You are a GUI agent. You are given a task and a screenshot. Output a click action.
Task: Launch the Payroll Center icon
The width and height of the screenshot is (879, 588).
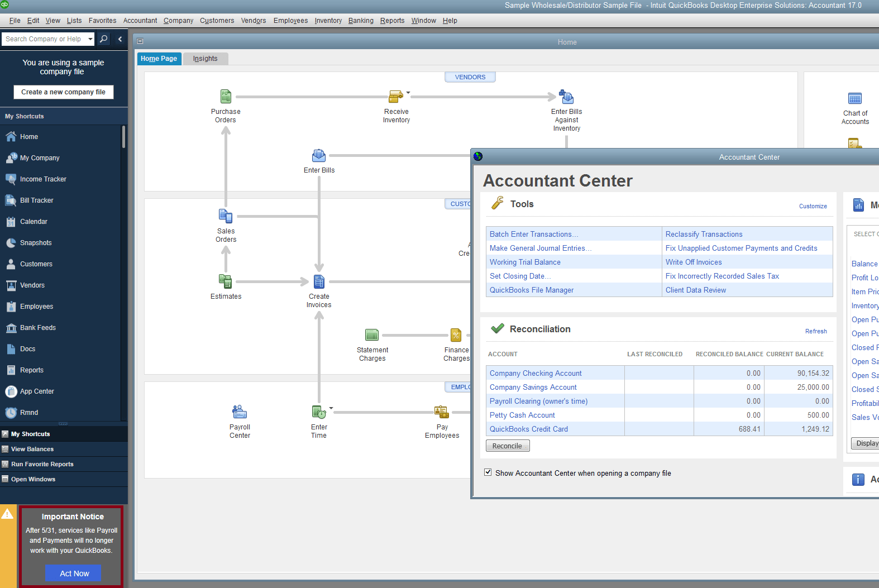(x=240, y=413)
